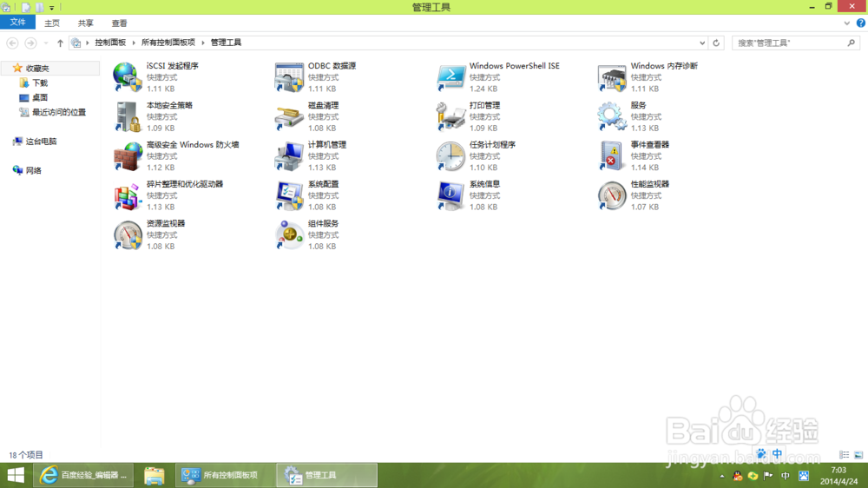Select 最近访问的位置 in navigation pane
The image size is (868, 488).
pos(59,112)
